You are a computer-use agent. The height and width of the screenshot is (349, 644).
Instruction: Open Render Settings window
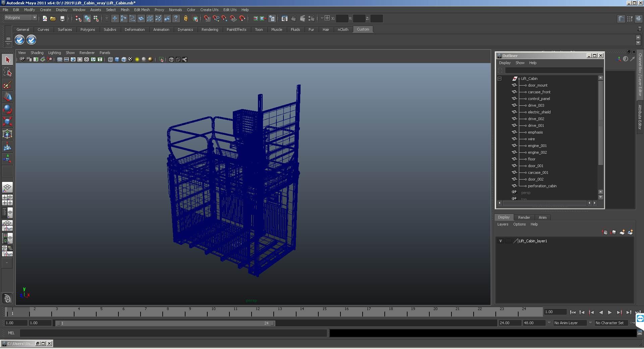(x=312, y=19)
